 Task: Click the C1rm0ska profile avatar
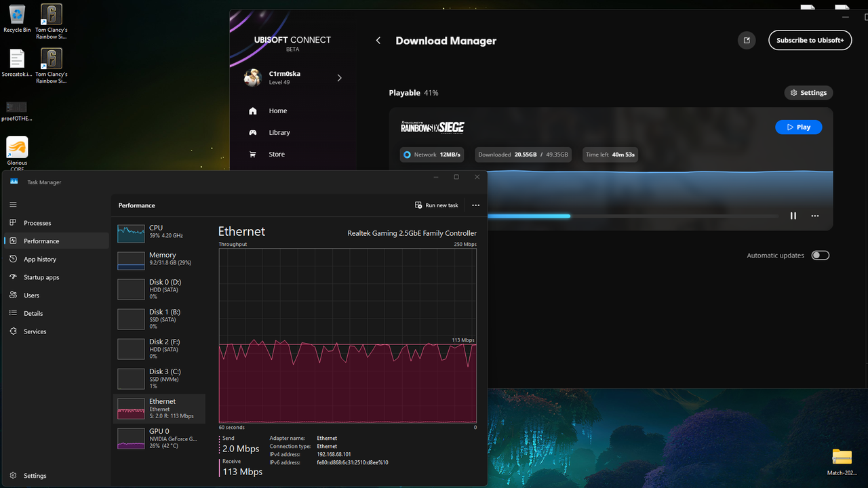coord(253,78)
